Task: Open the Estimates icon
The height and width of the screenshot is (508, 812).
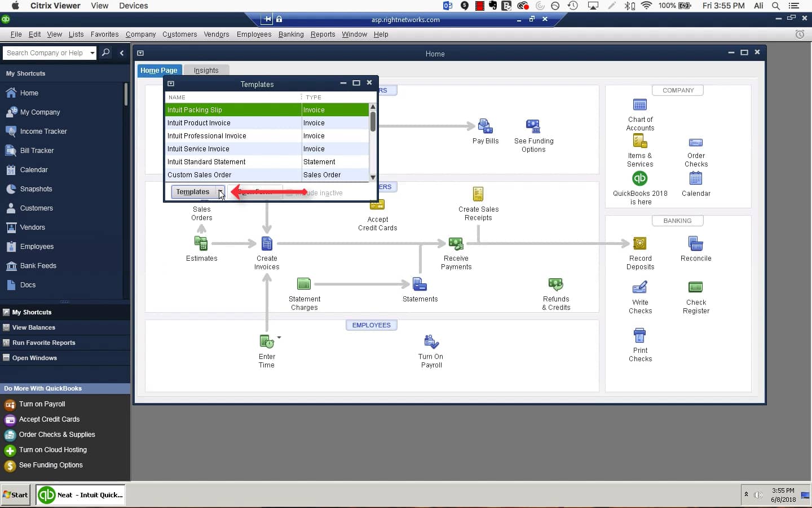Action: [x=201, y=243]
